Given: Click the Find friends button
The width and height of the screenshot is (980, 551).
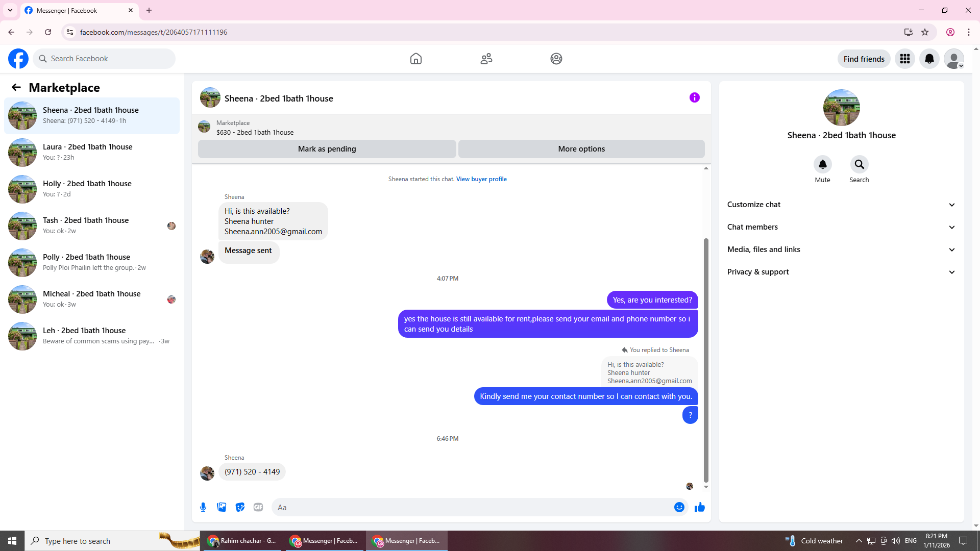Looking at the screenshot, I should click(x=864, y=59).
